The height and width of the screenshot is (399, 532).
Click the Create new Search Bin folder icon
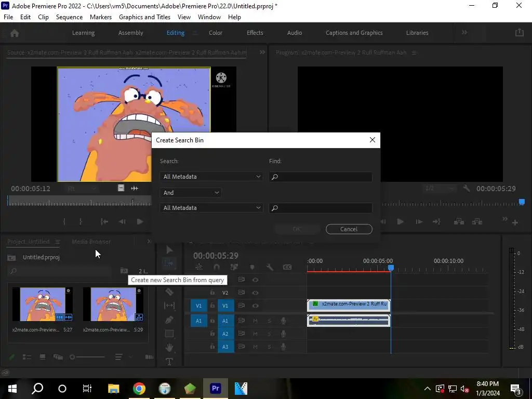tap(124, 271)
